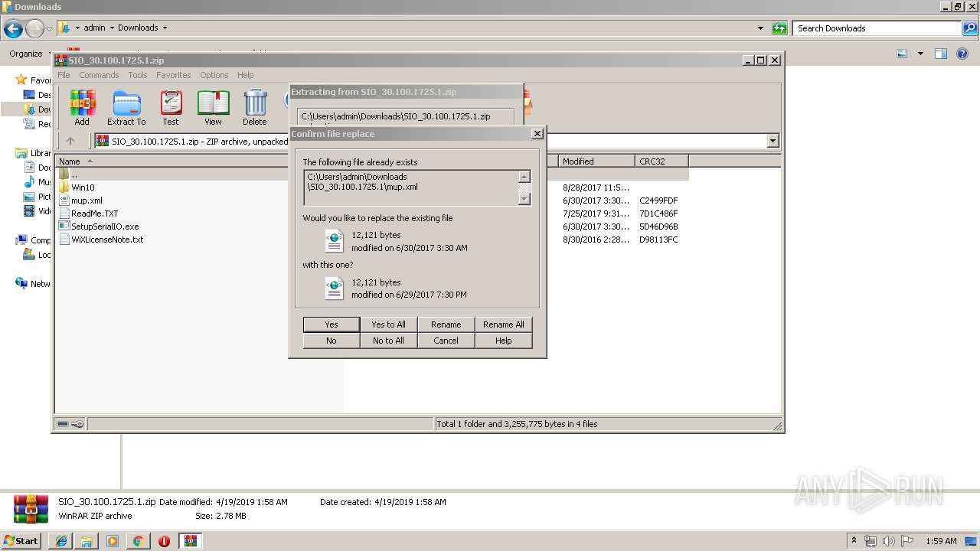The width and height of the screenshot is (980, 551).
Task: Click the WinRAR taskbar button
Action: click(x=191, y=541)
